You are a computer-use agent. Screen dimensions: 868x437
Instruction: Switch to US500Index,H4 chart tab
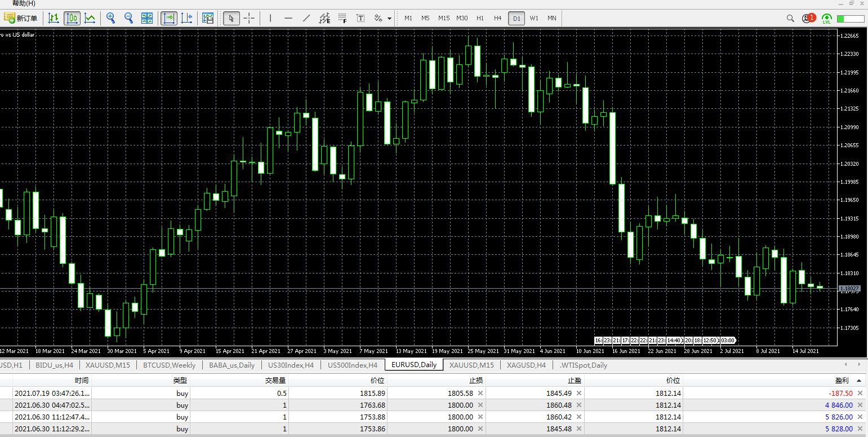pyautogui.click(x=353, y=365)
